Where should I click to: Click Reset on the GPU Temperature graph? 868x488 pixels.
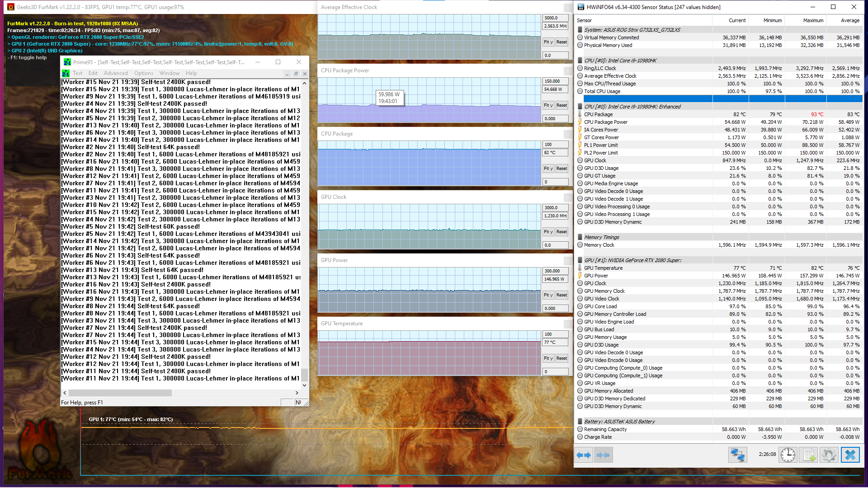pyautogui.click(x=561, y=358)
